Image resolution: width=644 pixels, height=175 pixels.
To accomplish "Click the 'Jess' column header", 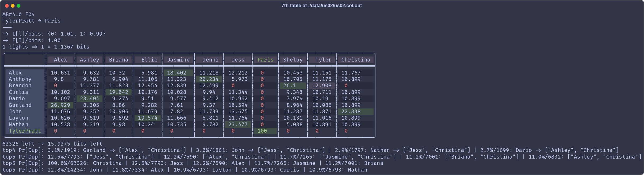I will [238, 60].
